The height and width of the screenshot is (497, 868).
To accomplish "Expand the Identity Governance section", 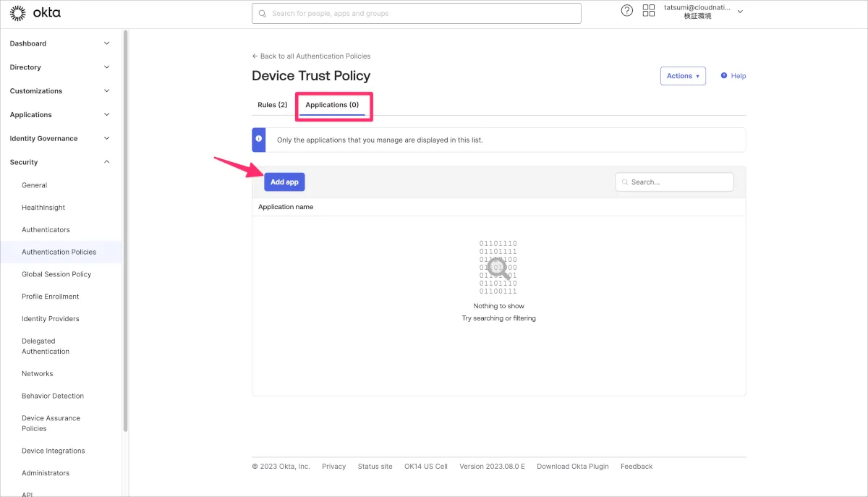I will 107,138.
